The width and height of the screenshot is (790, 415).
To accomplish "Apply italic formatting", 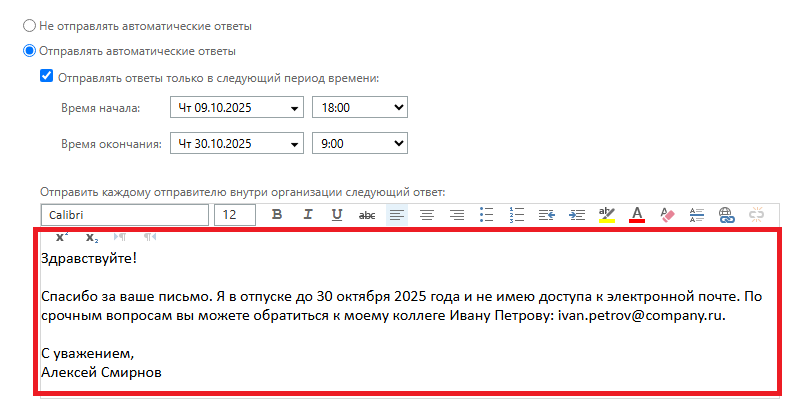I will [307, 215].
